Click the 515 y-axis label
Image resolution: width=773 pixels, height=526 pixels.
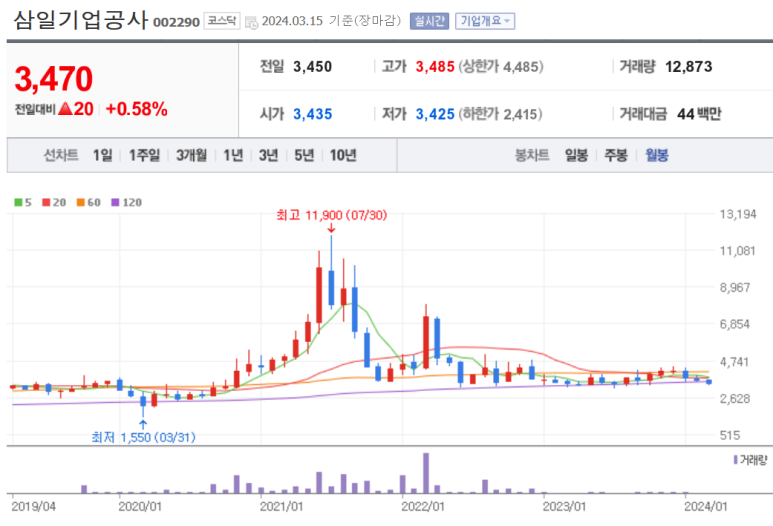click(730, 436)
